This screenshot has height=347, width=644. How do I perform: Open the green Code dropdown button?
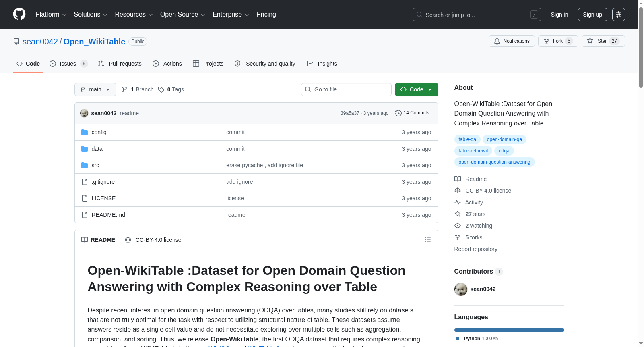click(x=417, y=89)
